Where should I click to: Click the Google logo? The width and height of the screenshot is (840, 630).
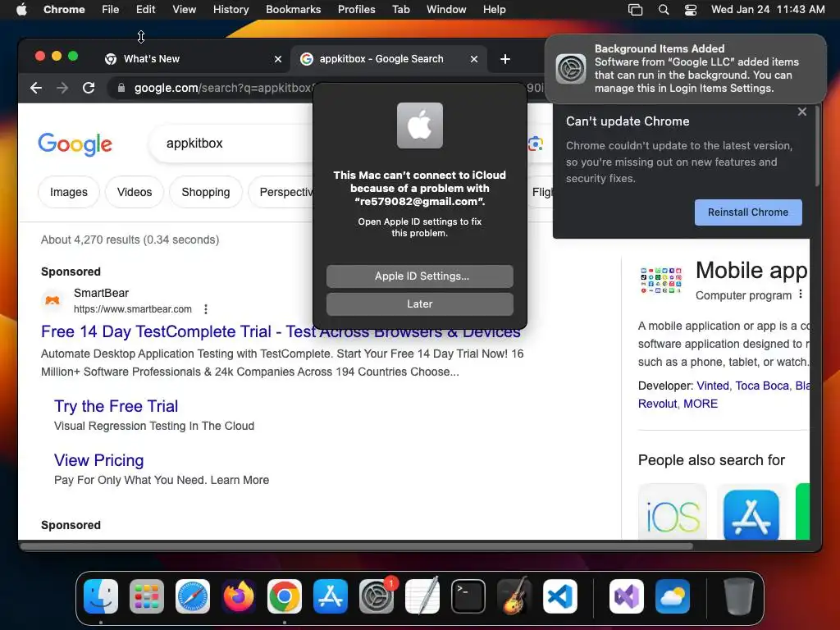tap(75, 144)
